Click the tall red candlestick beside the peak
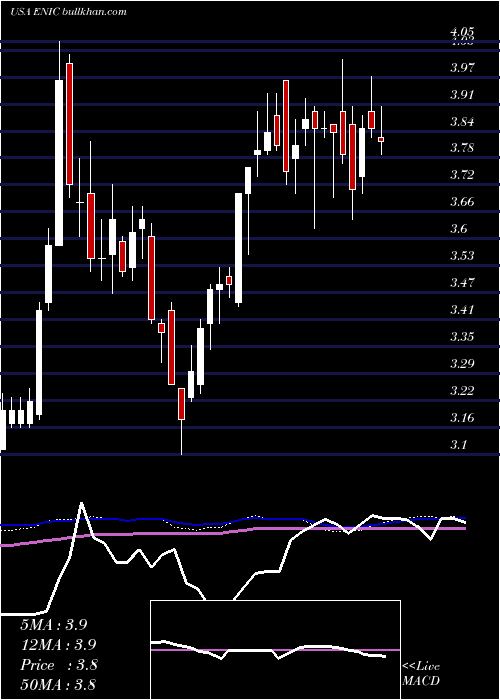 (x=69, y=124)
